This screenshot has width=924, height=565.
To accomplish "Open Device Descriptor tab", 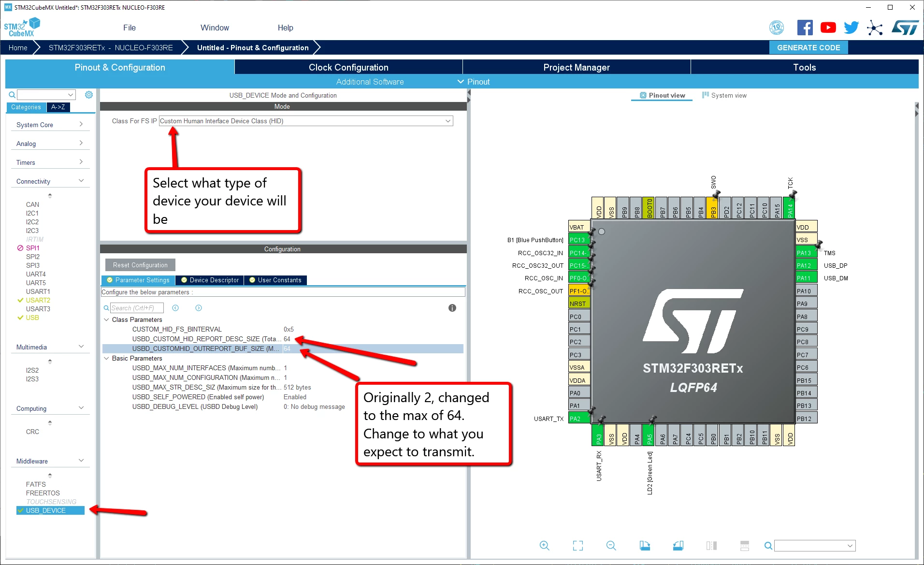I will (210, 280).
